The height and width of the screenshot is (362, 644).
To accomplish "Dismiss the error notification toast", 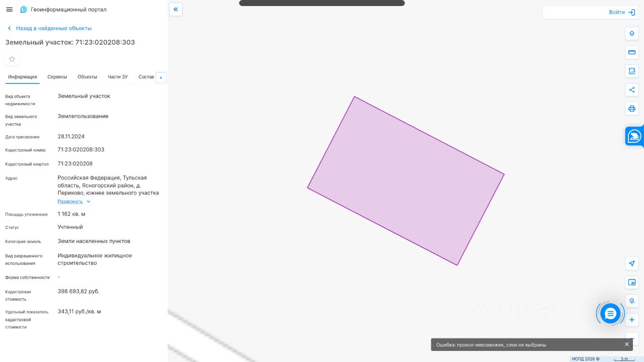I will point(627,344).
